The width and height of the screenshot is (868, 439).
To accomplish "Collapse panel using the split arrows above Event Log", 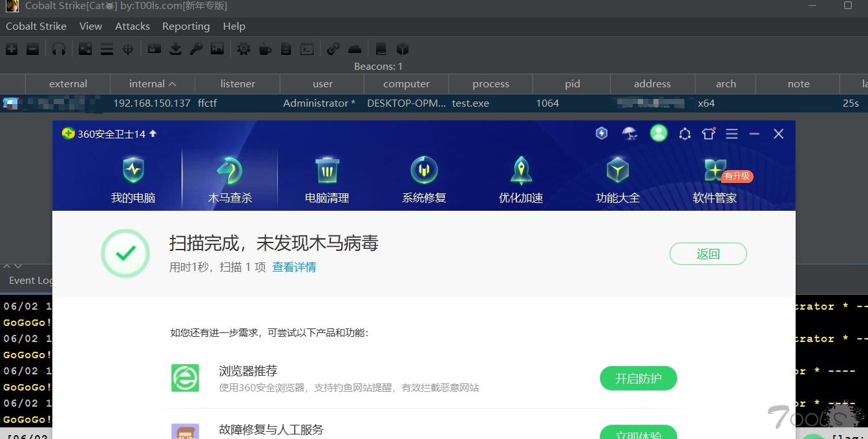I will pyautogui.click(x=13, y=266).
